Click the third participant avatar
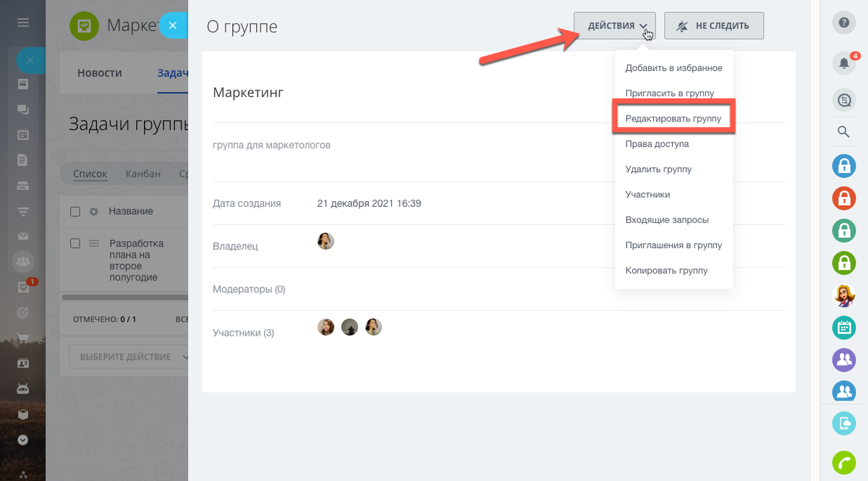 coord(373,327)
